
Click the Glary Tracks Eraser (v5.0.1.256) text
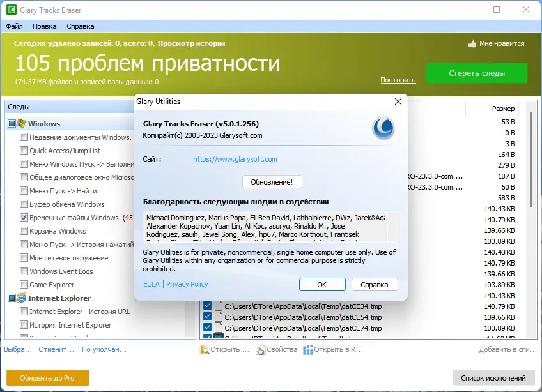pyautogui.click(x=201, y=124)
